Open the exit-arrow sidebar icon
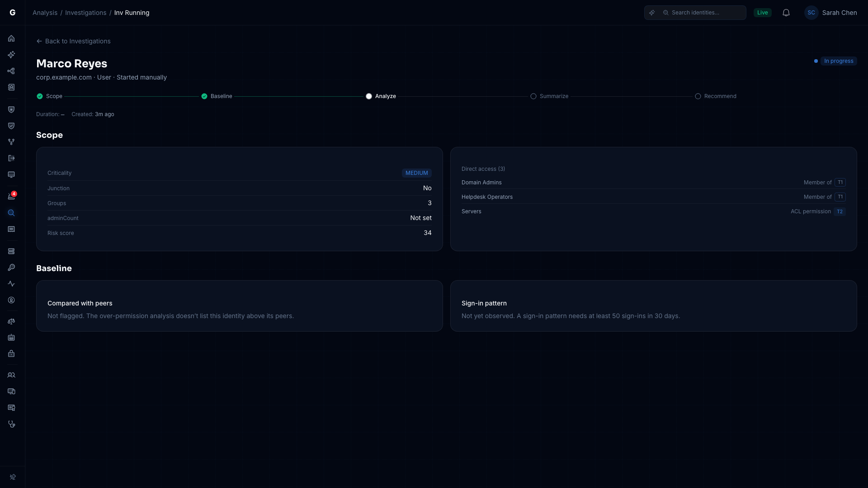 (11, 158)
